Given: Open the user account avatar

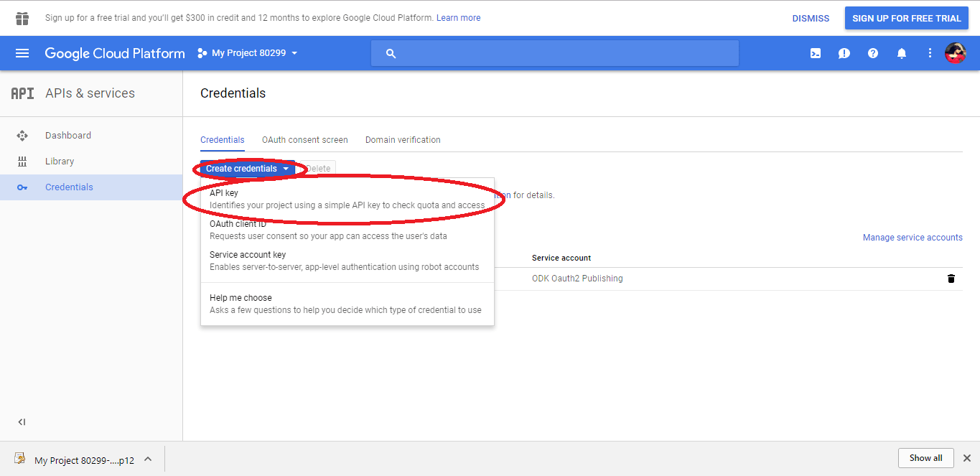Looking at the screenshot, I should point(956,52).
